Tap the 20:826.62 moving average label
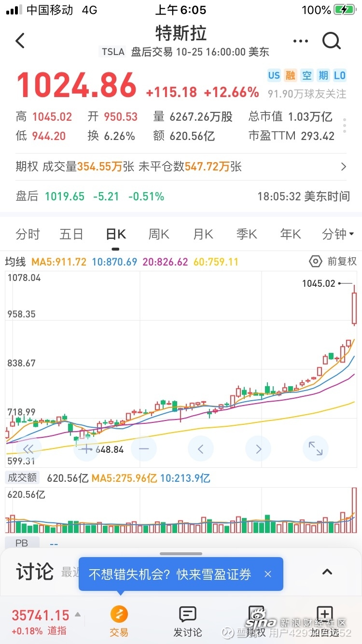 pyautogui.click(x=165, y=262)
